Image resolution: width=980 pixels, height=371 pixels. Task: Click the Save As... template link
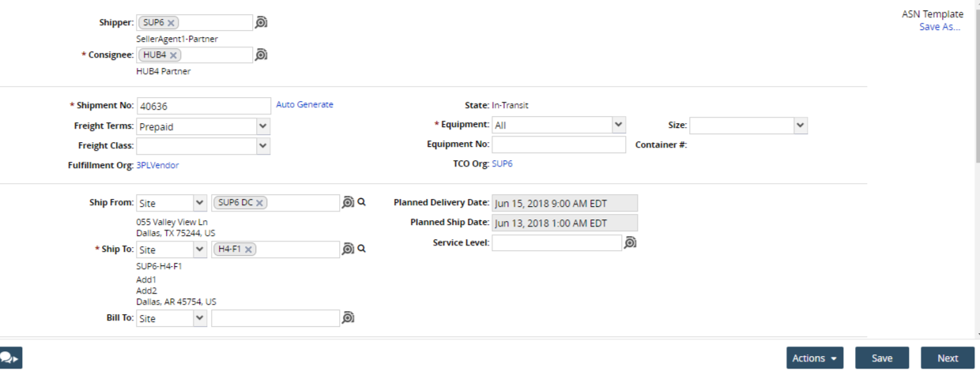coord(940,27)
